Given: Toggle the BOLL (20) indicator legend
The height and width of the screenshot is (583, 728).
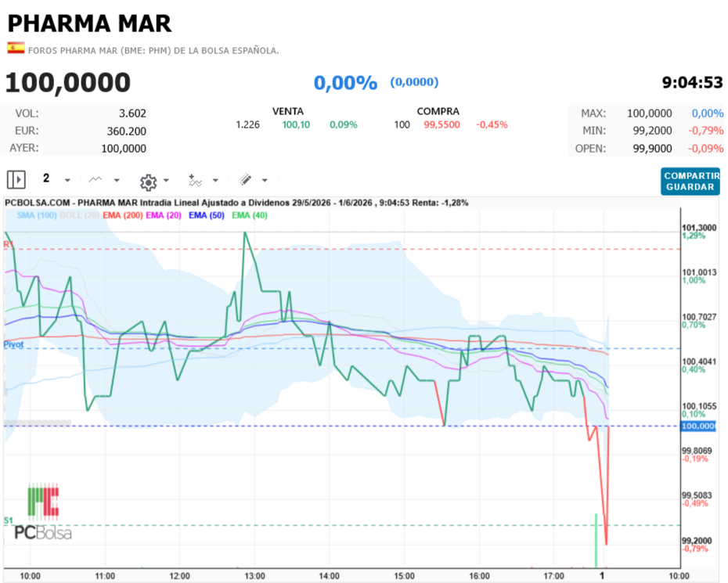Looking at the screenshot, I should click(79, 215).
